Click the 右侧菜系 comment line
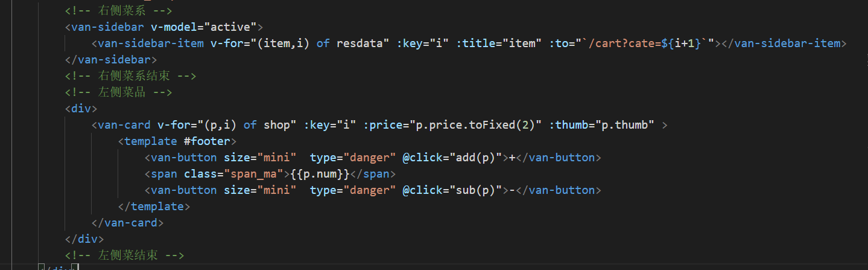This screenshot has width=868, height=270. pyautogui.click(x=119, y=11)
